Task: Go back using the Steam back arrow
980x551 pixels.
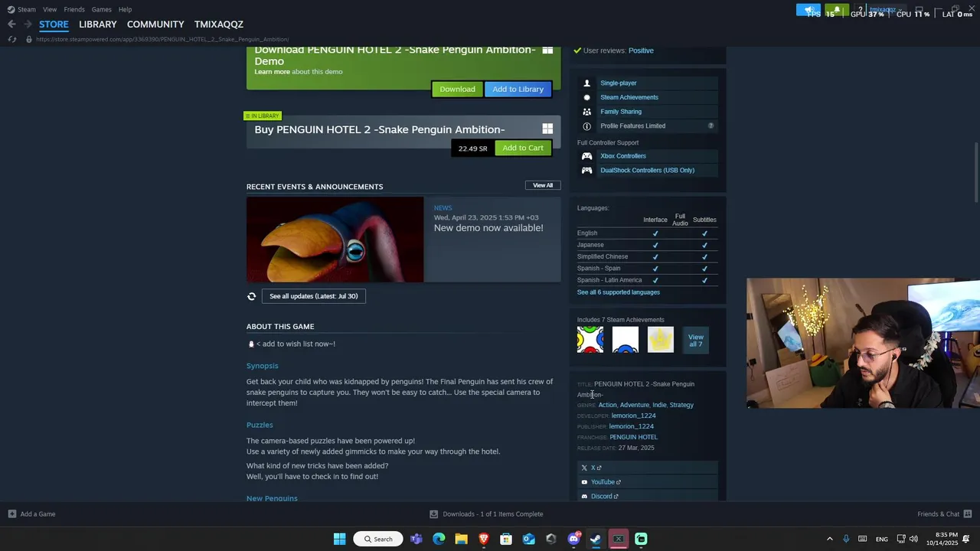Action: tap(11, 24)
